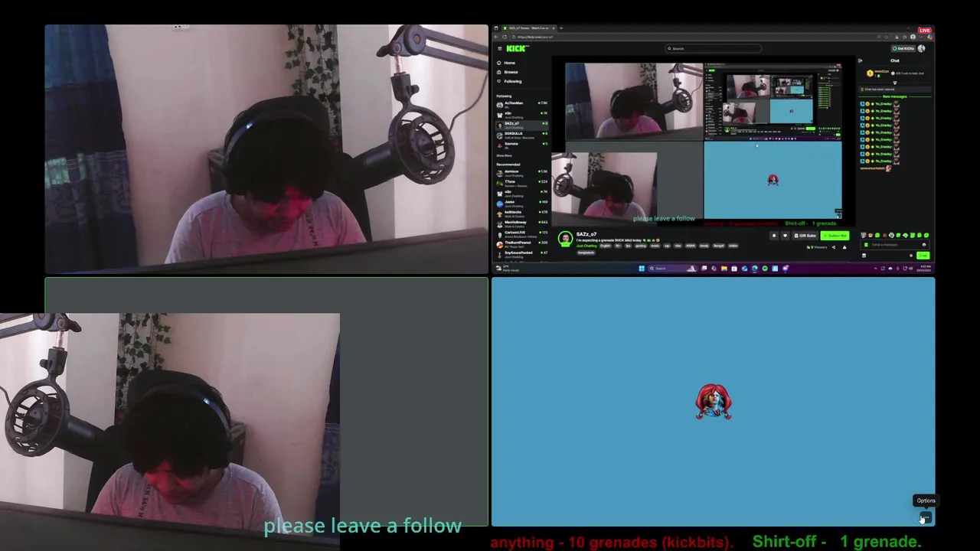980x551 pixels.
Task: Open demisux recommended channel
Action: tap(521, 173)
